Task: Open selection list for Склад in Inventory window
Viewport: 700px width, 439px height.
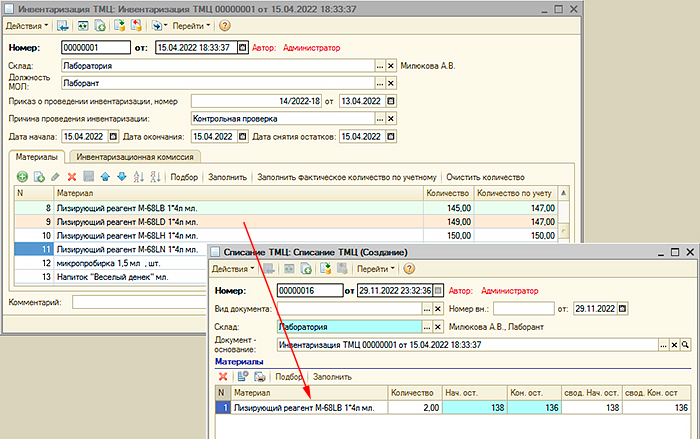Action: click(379, 66)
